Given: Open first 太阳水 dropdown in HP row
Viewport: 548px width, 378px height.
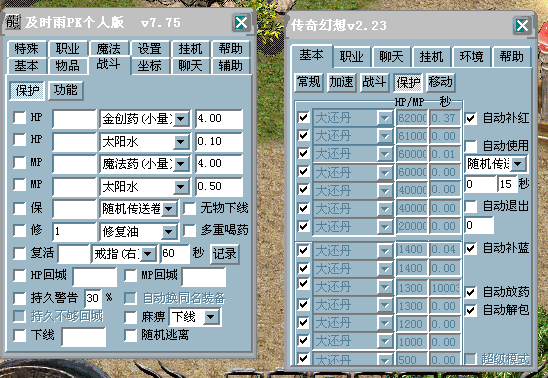Looking at the screenshot, I should 181,141.
